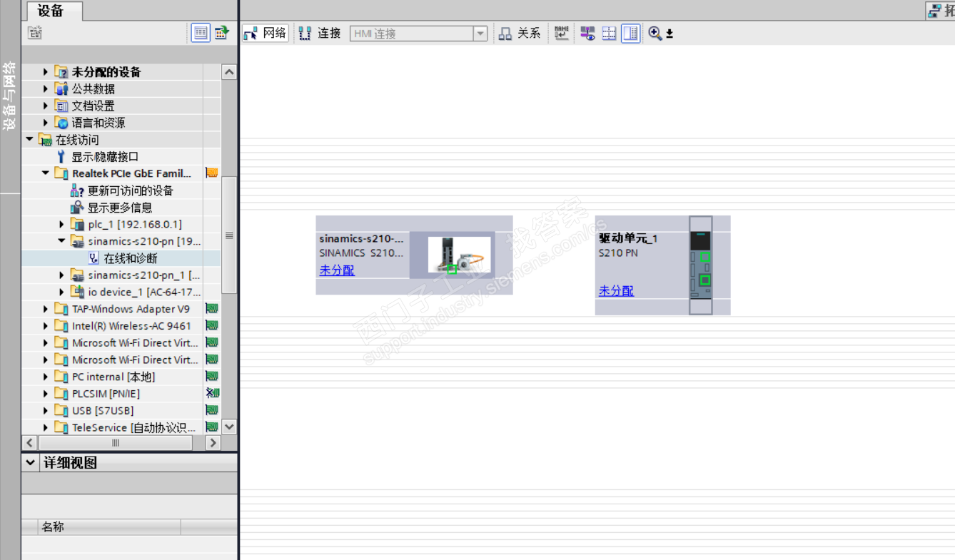Viewport: 955px width, 560px height.
Task: Click the horizontal scrollbar thumb in project tree
Action: coord(115,443)
